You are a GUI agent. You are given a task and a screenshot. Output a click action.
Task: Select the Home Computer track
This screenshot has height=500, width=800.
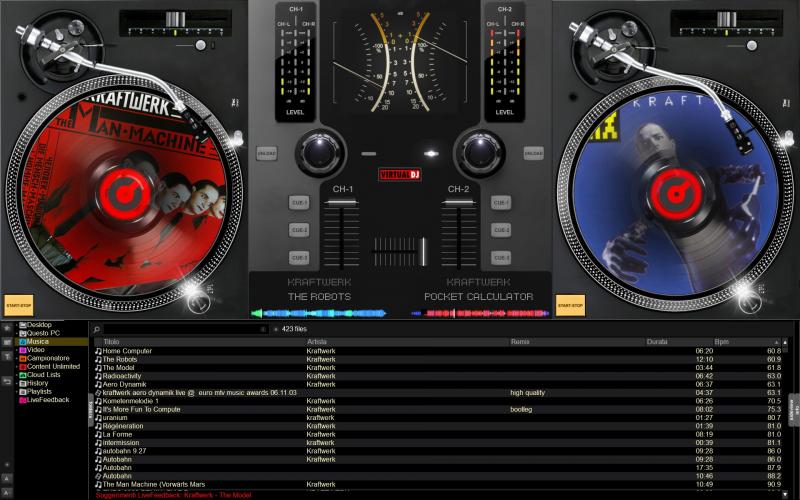pos(438,351)
